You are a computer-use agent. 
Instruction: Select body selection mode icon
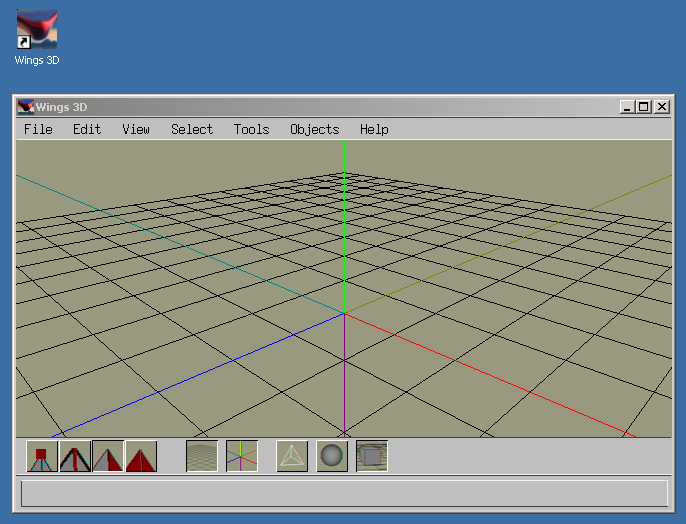pyautogui.click(x=141, y=456)
